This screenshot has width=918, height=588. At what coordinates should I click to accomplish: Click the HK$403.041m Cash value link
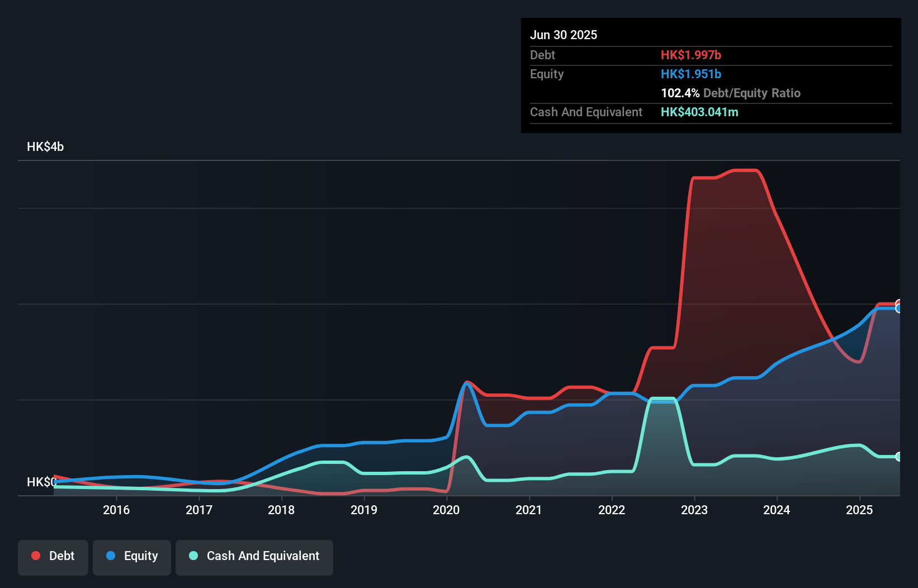(699, 112)
